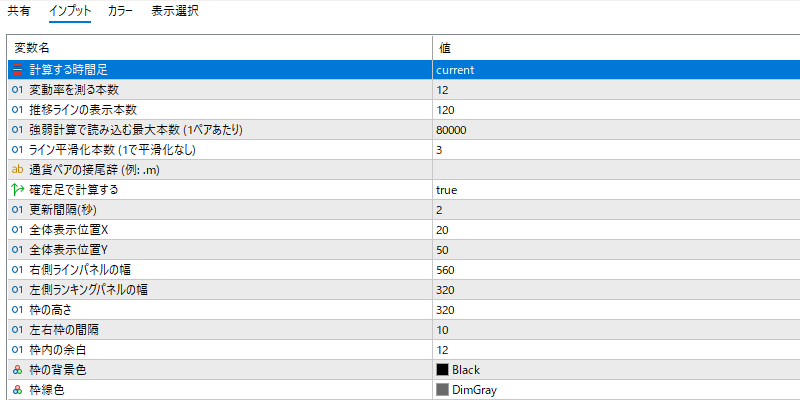Open the 表示選択 tab
The image size is (800, 400).
click(175, 11)
